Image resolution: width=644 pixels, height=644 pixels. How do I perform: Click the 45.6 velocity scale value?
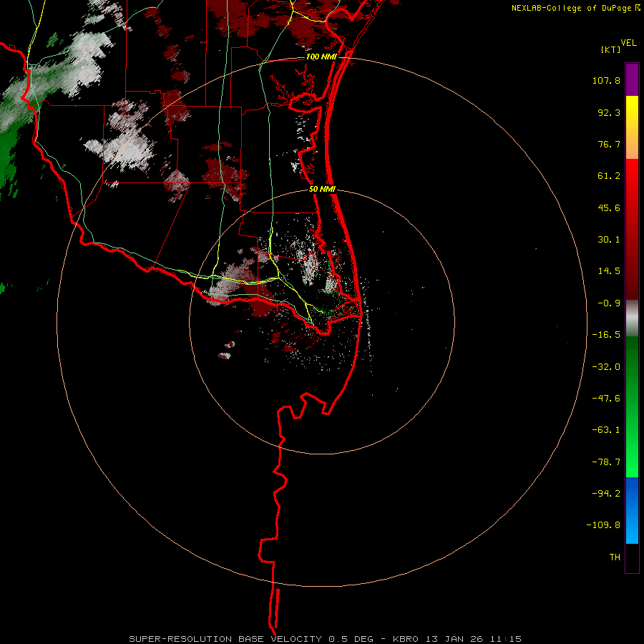point(609,208)
